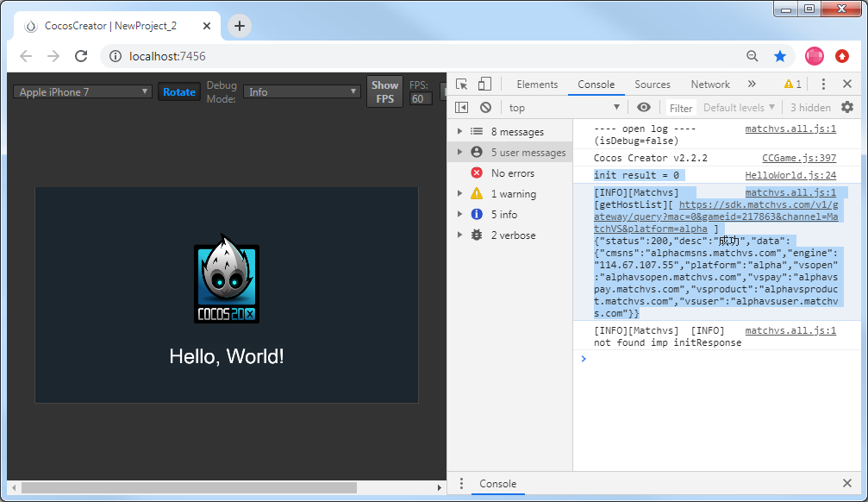868x502 pixels.
Task: Click the Rotate button
Action: (x=179, y=92)
